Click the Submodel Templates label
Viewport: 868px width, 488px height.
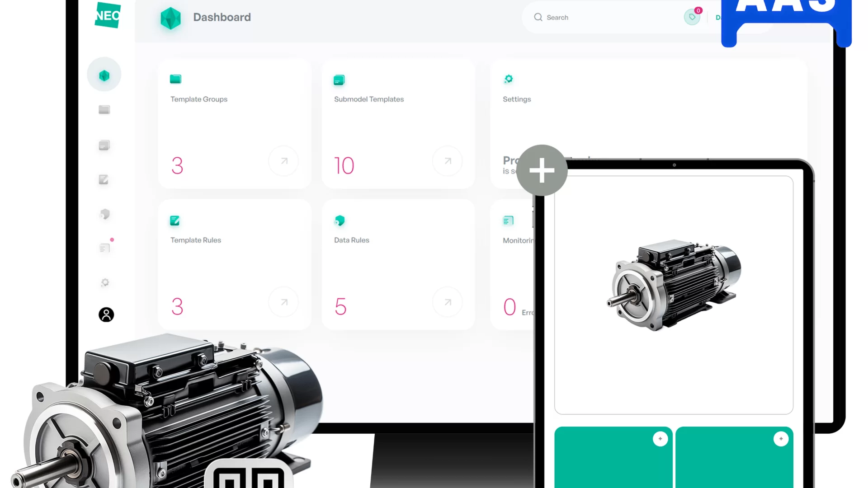point(369,99)
